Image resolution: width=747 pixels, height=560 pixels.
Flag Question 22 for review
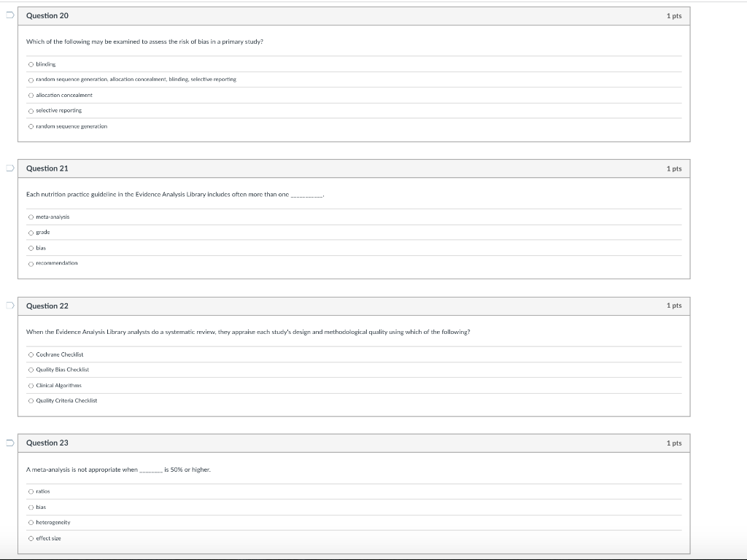click(10, 306)
